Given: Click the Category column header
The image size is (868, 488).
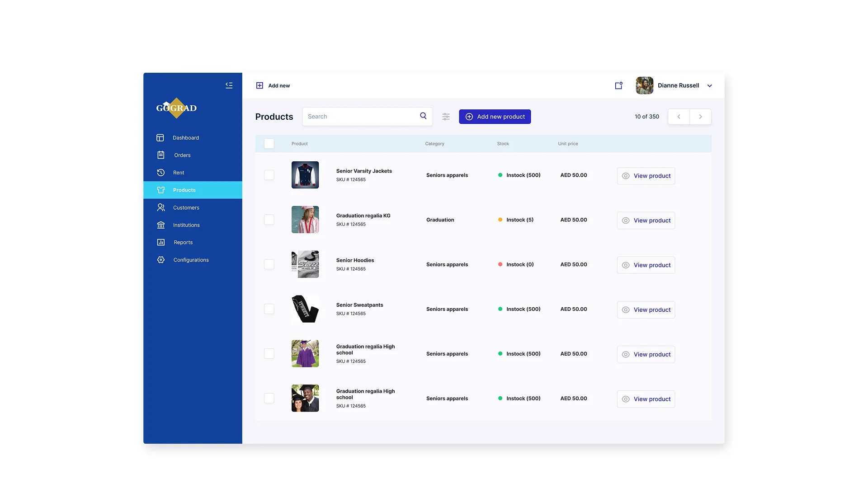Looking at the screenshot, I should [434, 144].
